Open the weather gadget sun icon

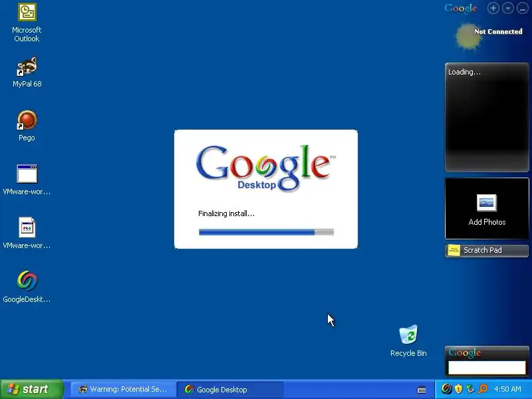coord(469,37)
